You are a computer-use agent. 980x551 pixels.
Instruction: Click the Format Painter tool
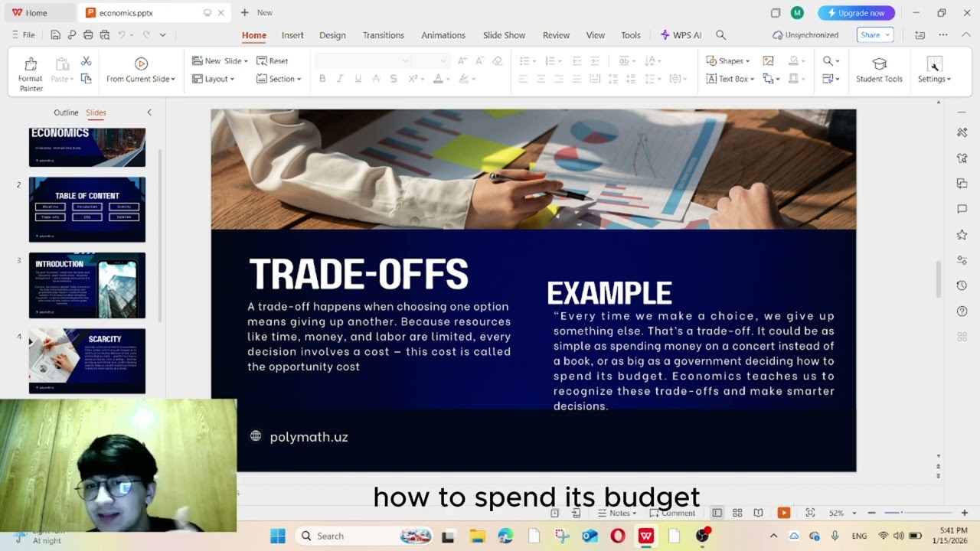coord(31,74)
